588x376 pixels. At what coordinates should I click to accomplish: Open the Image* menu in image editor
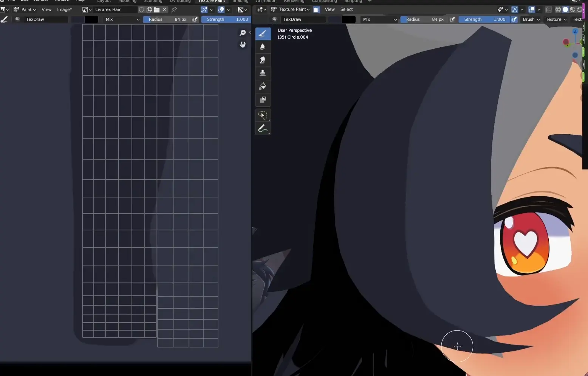pos(64,9)
